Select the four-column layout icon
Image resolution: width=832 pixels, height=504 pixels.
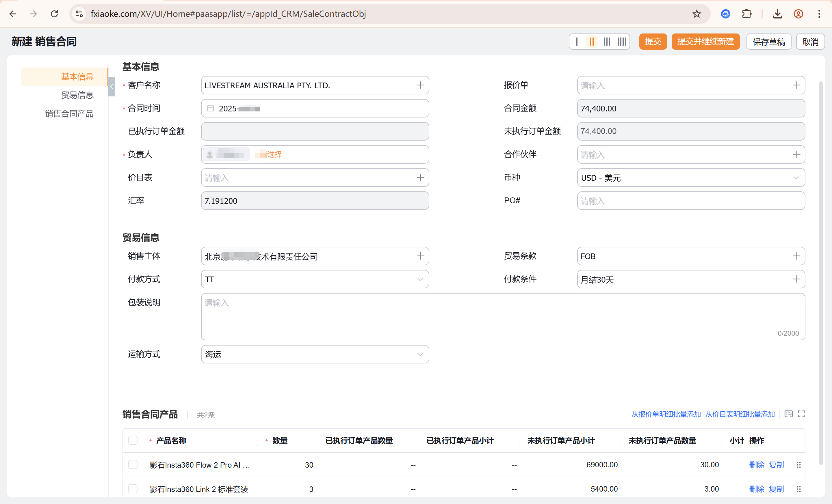pos(622,42)
